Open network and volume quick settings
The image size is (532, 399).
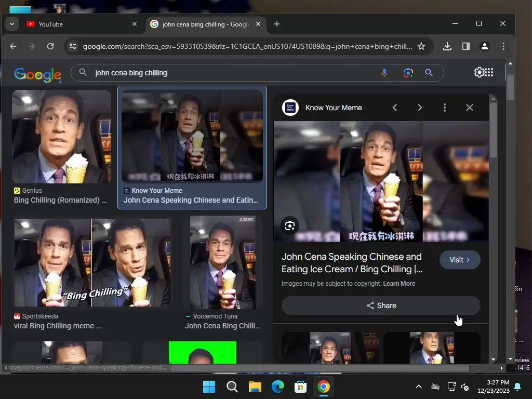tap(458, 387)
